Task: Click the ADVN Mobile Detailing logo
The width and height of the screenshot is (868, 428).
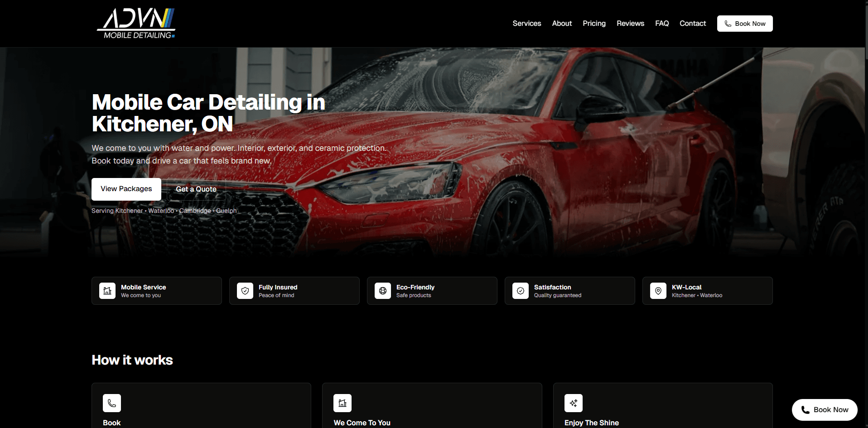Action: coord(135,23)
